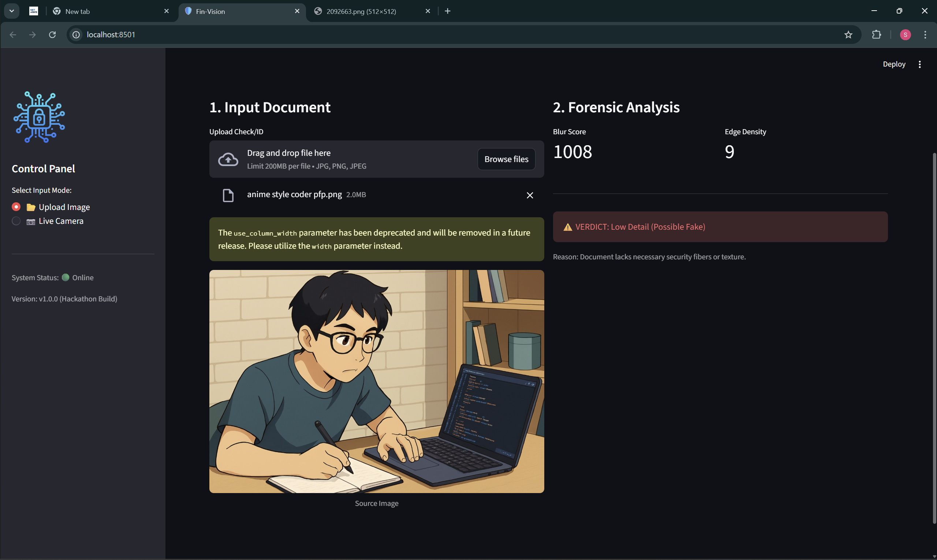Click the Deploy button
937x560 pixels.
(x=893, y=64)
